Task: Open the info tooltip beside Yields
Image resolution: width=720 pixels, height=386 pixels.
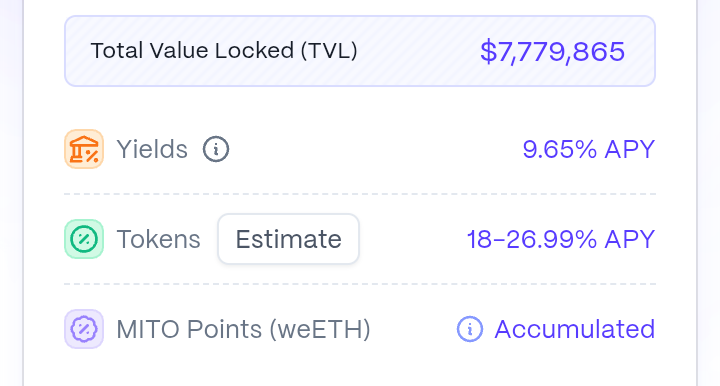Action: 216,149
